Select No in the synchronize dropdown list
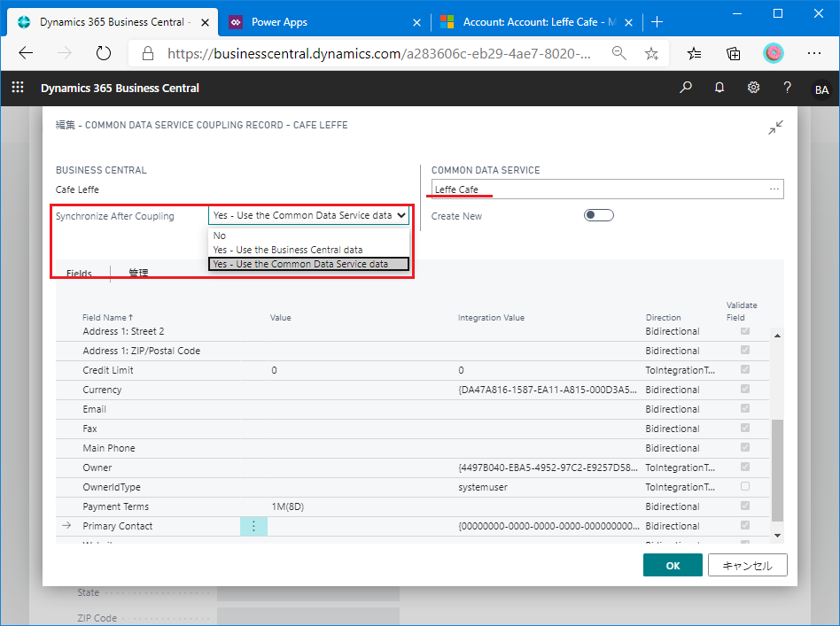This screenshot has width=840, height=626. point(308,236)
